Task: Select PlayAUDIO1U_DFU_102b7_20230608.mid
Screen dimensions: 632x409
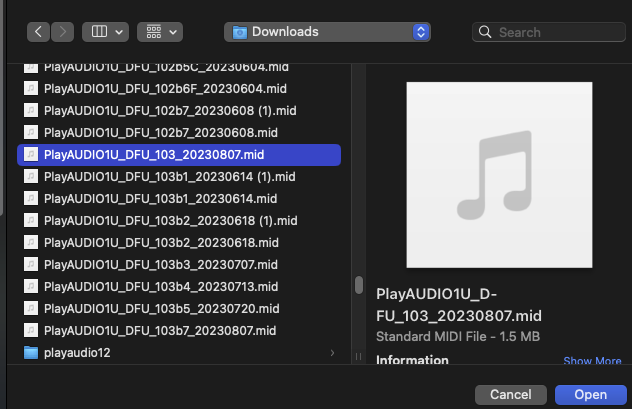Action: (179, 133)
